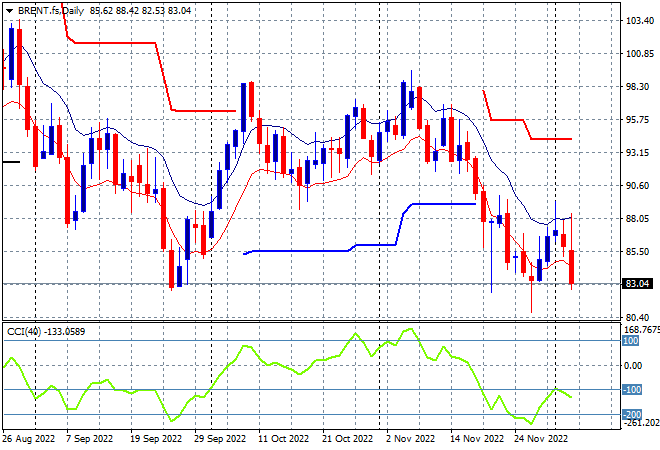The width and height of the screenshot is (660, 450).
Task: Click the 103.40 price scale label
Action: coord(640,21)
